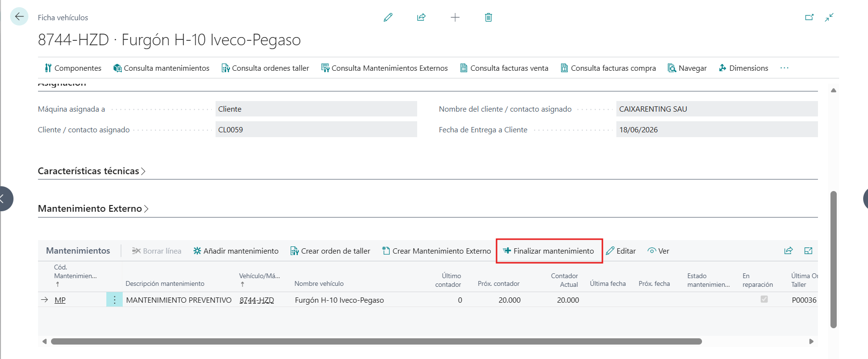Viewport: 868px width, 359px height.
Task: Click the pencil edit icon at top
Action: (x=388, y=17)
